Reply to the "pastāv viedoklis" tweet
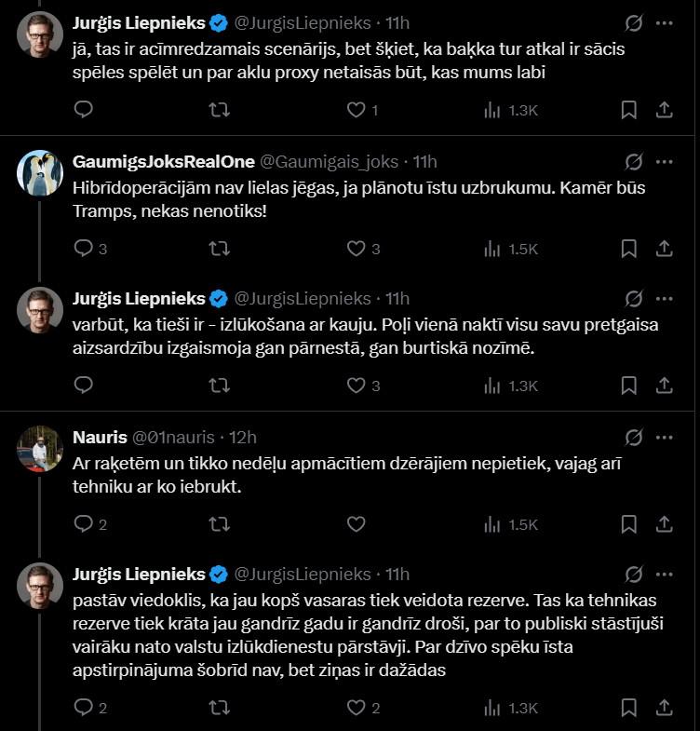 (83, 708)
